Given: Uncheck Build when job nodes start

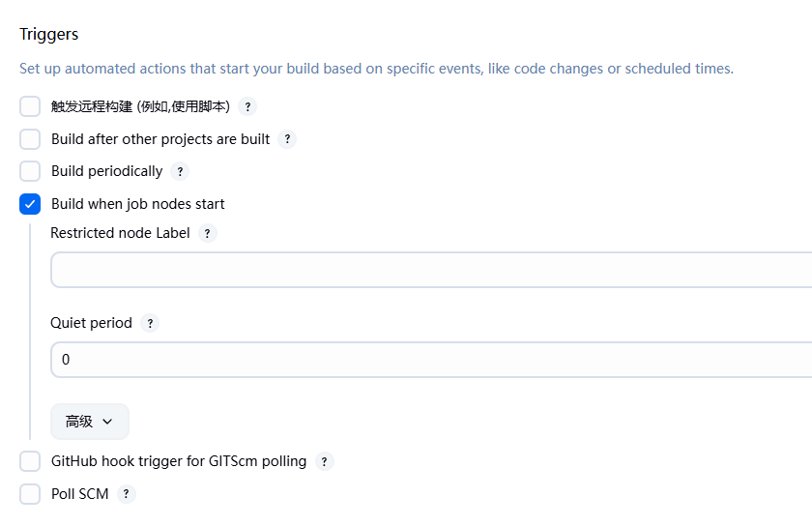Looking at the screenshot, I should 31,204.
